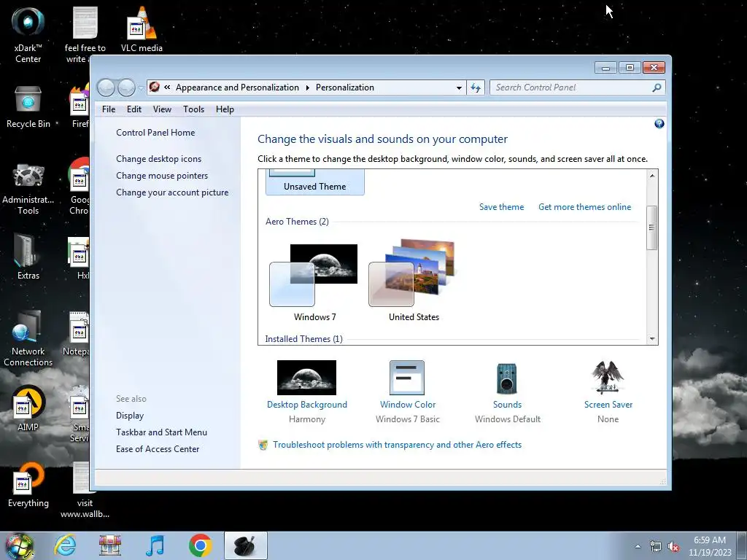This screenshot has height=560, width=747.
Task: Show hidden tray icons arrow
Action: (x=638, y=547)
